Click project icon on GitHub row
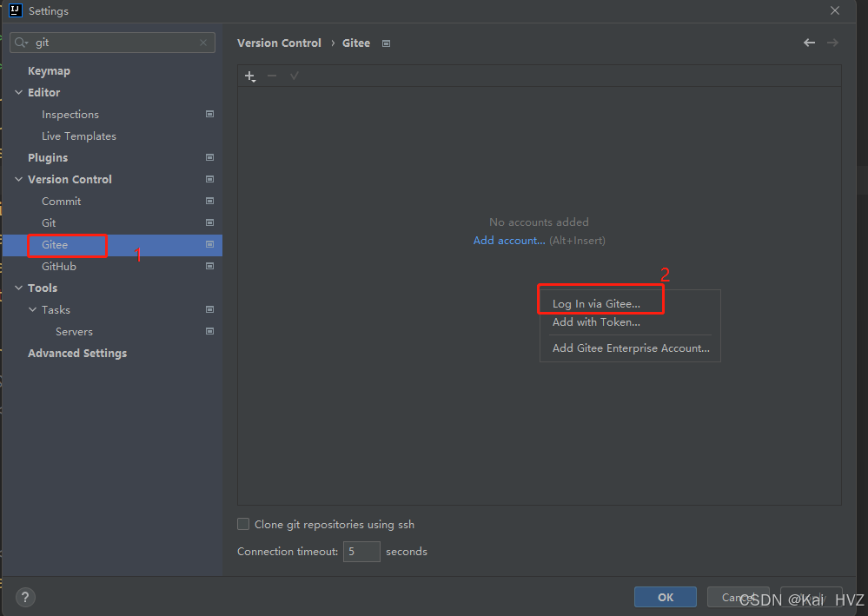 tap(209, 266)
